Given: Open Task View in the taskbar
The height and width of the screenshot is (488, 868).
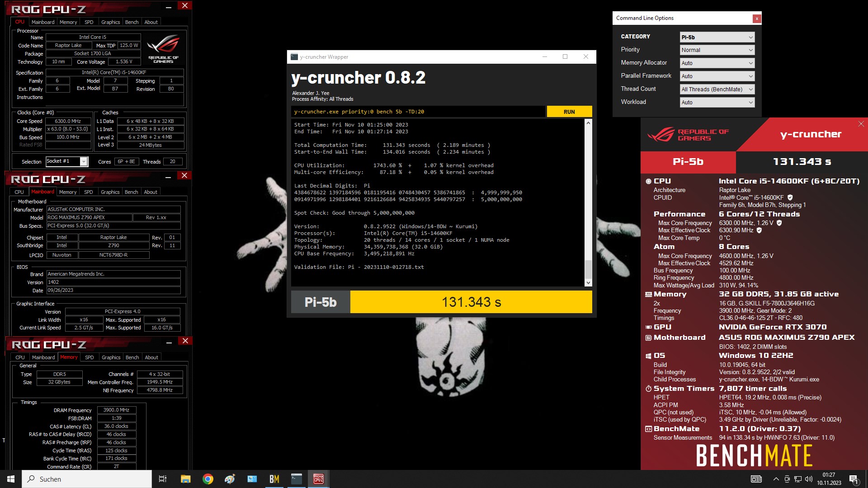Looking at the screenshot, I should pos(163,479).
